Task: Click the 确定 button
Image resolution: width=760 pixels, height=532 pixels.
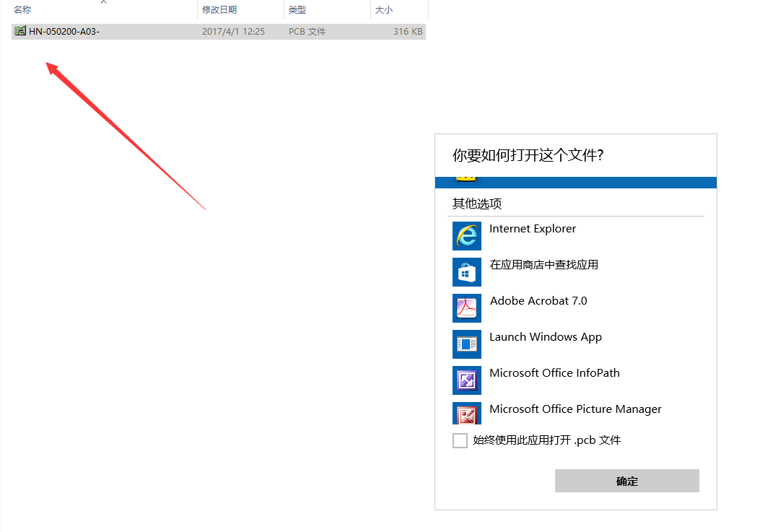Action: [626, 481]
